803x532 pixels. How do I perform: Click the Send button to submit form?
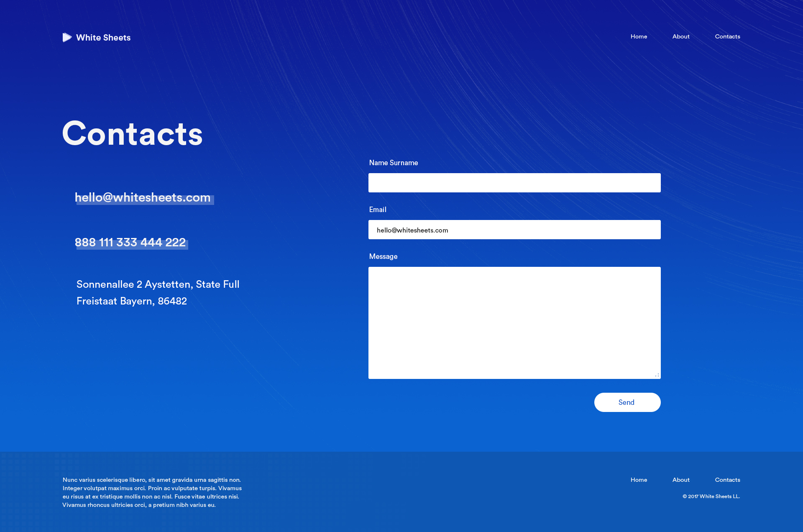627,402
